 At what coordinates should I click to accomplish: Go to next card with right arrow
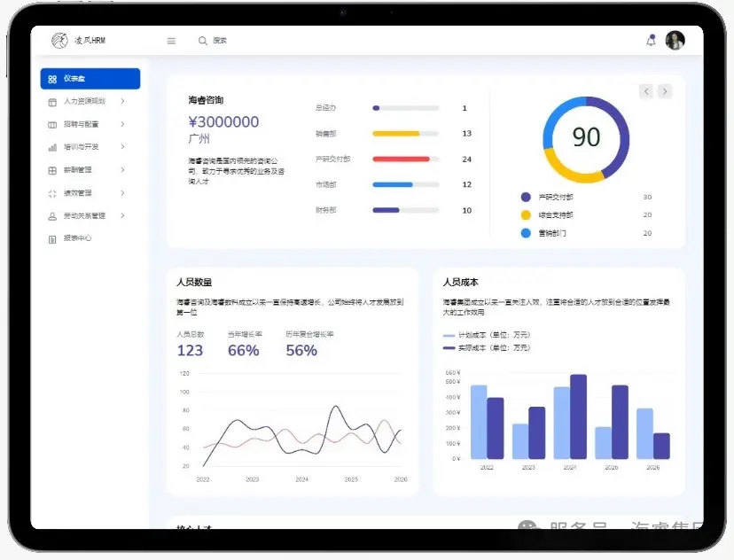[665, 91]
